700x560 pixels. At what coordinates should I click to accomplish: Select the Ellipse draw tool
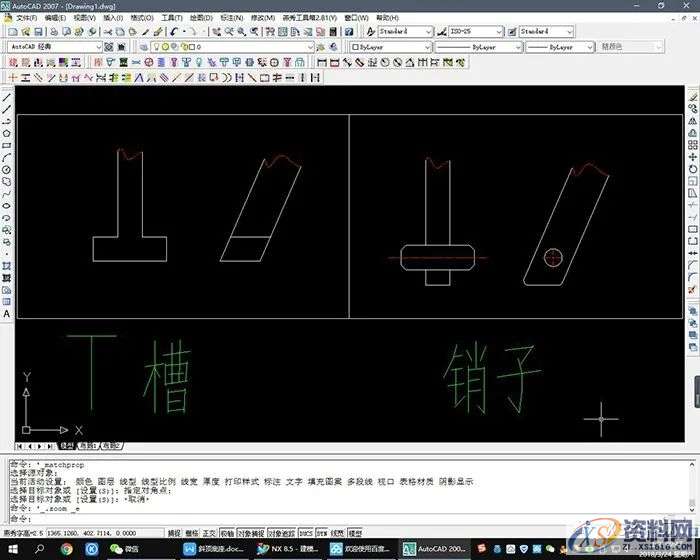click(7, 206)
